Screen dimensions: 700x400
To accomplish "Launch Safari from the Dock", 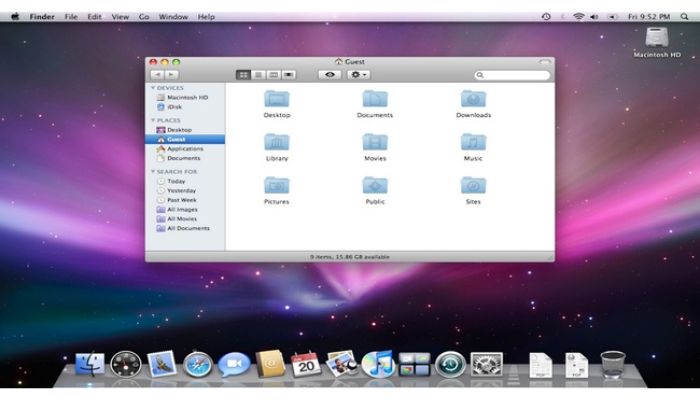I will coord(198,365).
